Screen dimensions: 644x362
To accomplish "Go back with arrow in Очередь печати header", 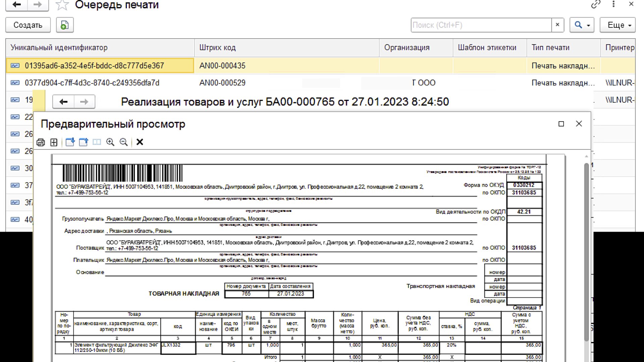I will 16,5.
